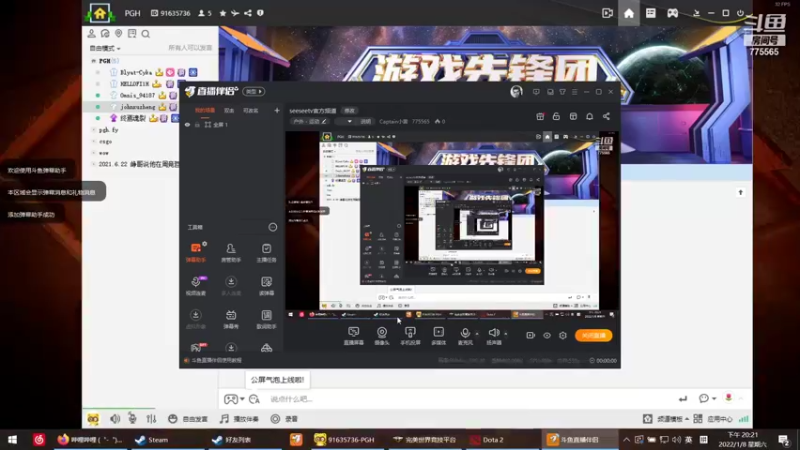
Task: Click the mode pill button beside 直播伴侣 logo
Action: 254,91
